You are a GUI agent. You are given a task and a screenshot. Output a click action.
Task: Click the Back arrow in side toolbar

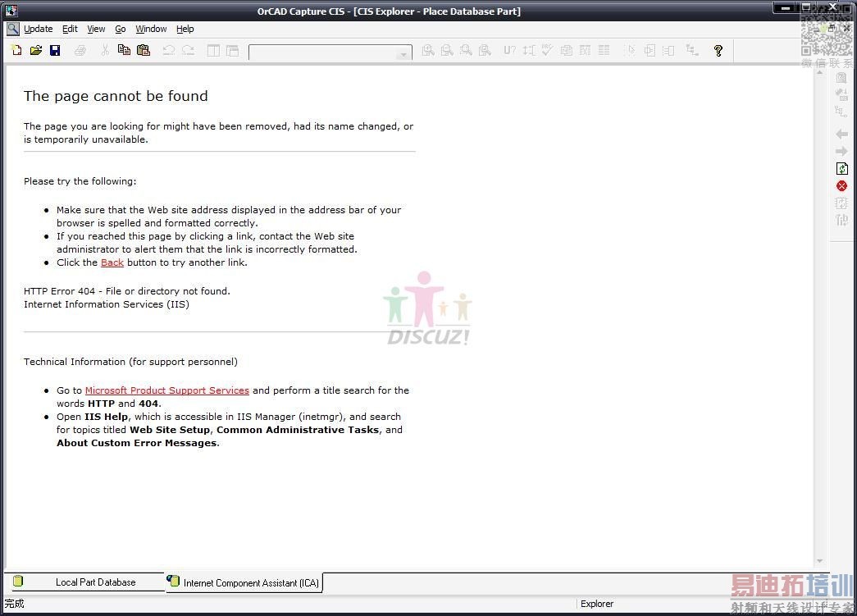click(x=841, y=134)
